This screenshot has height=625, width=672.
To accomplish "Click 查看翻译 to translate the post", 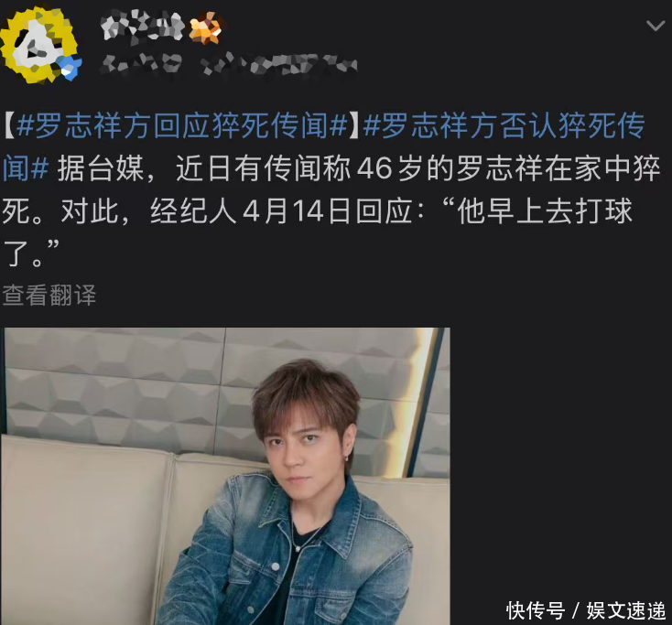I will click(x=49, y=296).
